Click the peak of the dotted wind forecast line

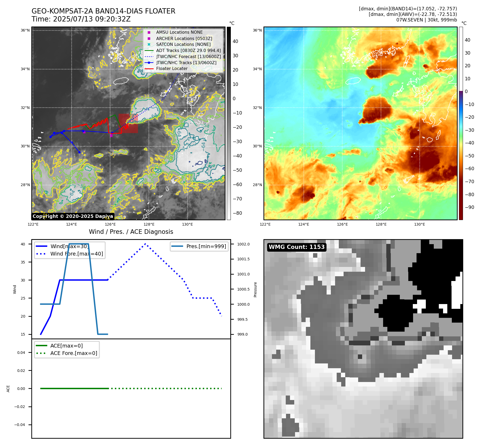tap(145, 244)
